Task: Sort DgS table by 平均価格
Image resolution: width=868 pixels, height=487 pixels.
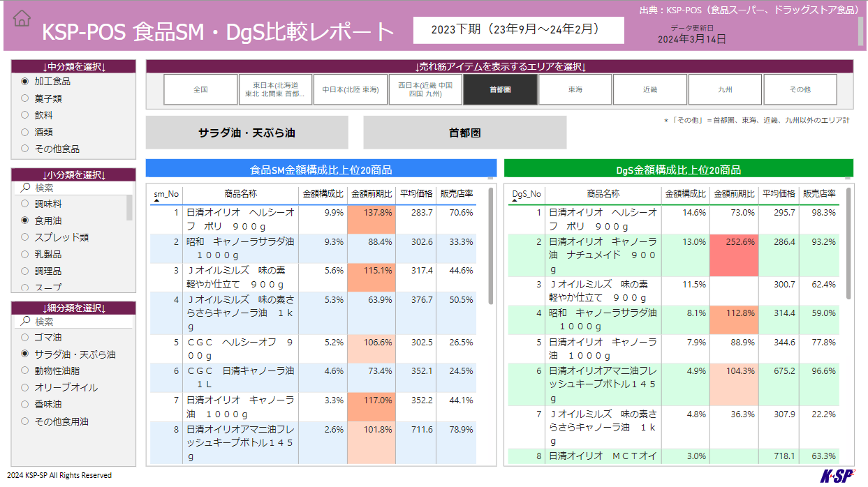Action: (x=779, y=194)
